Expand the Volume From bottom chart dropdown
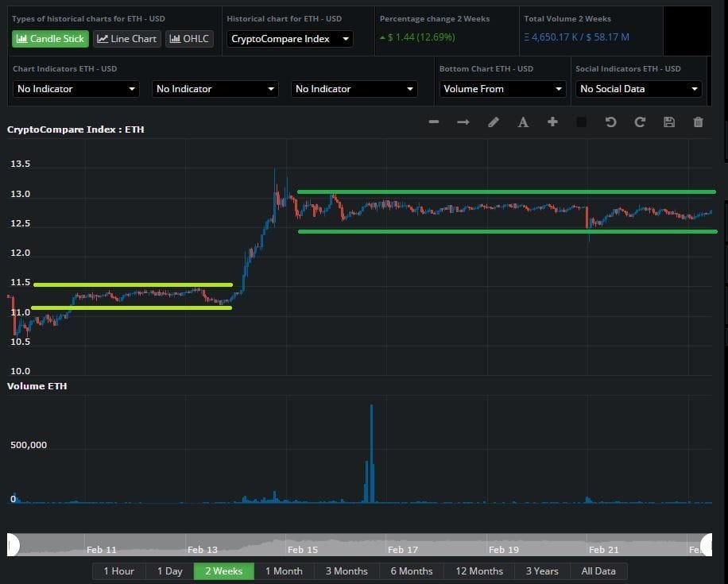 (501, 89)
